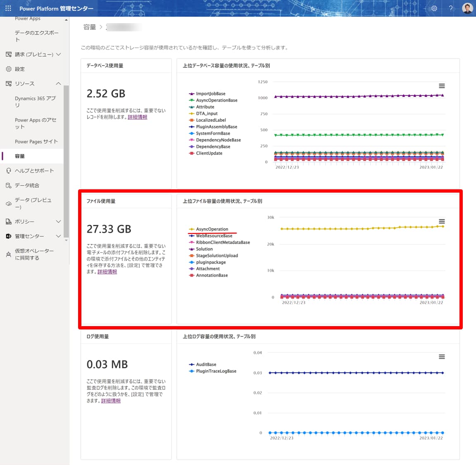The width and height of the screenshot is (476, 465).
Task: Open database chart hamburger menu
Action: click(442, 86)
